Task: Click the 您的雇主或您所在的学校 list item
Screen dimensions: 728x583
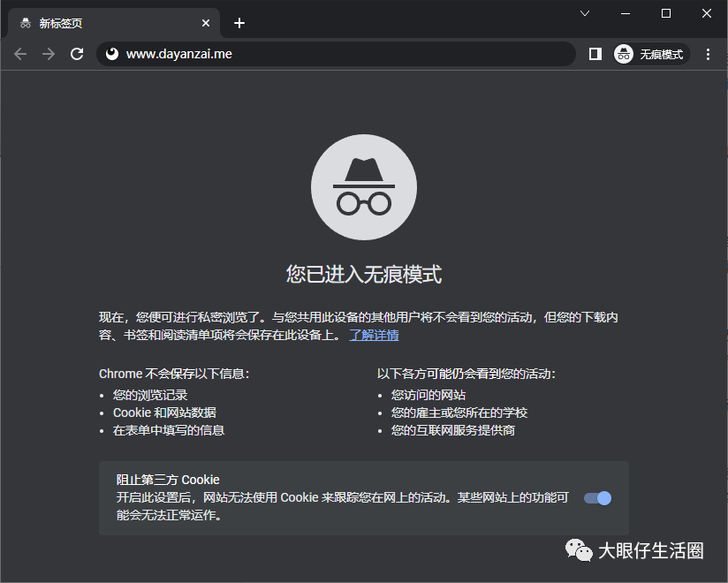Action: (x=459, y=413)
